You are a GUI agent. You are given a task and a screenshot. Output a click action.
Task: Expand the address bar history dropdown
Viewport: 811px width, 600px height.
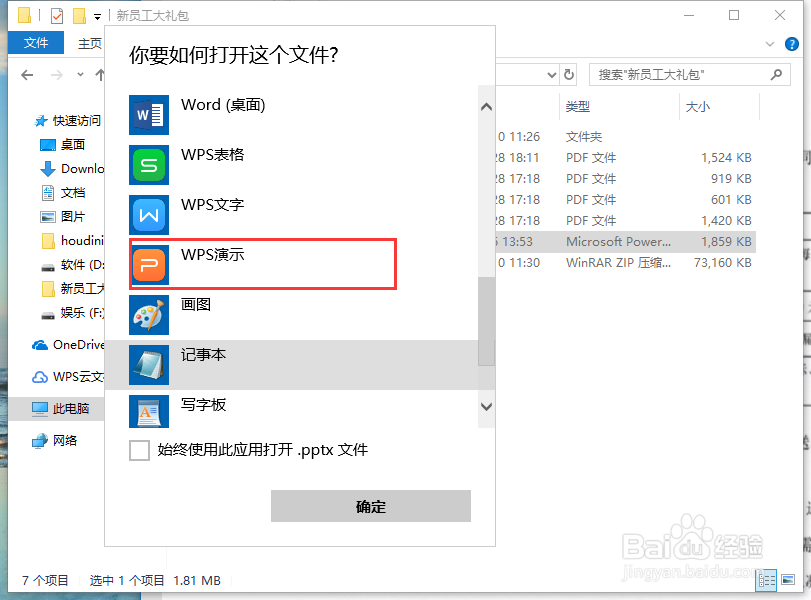[552, 75]
